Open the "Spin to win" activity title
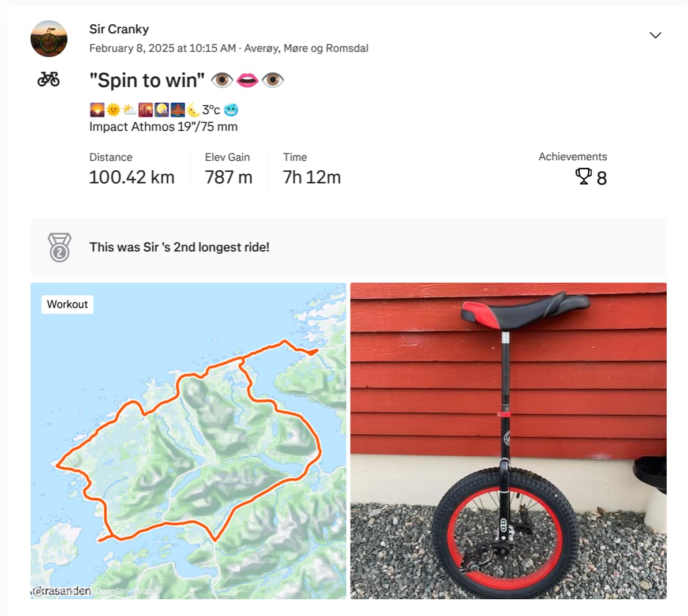This screenshot has width=688, height=616. (147, 81)
